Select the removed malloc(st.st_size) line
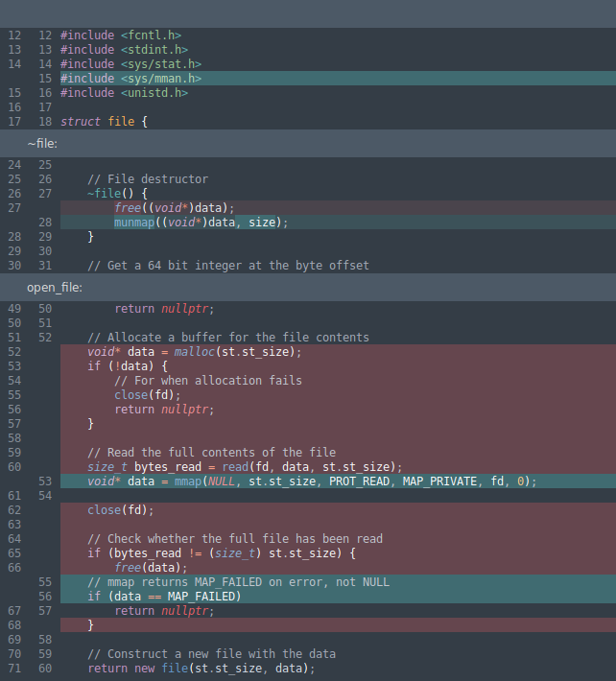Image resolution: width=616 pixels, height=681 pixels. pos(194,352)
